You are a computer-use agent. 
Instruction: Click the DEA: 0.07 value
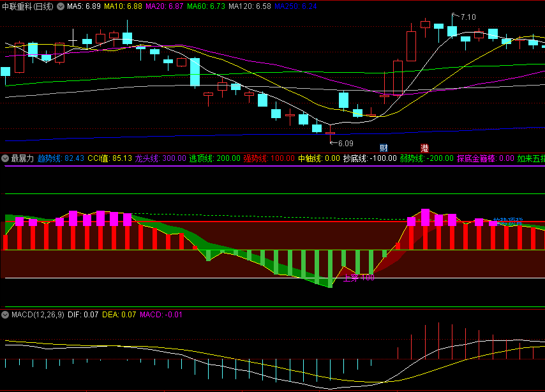click(119, 315)
